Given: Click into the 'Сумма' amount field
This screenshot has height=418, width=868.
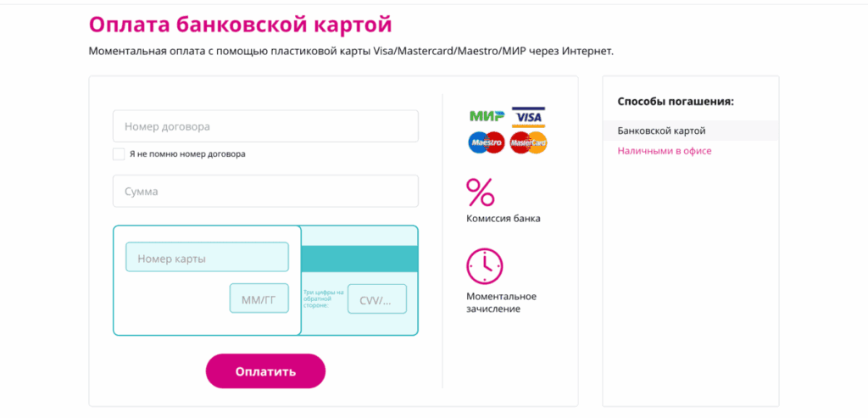Looking at the screenshot, I should tap(265, 191).
